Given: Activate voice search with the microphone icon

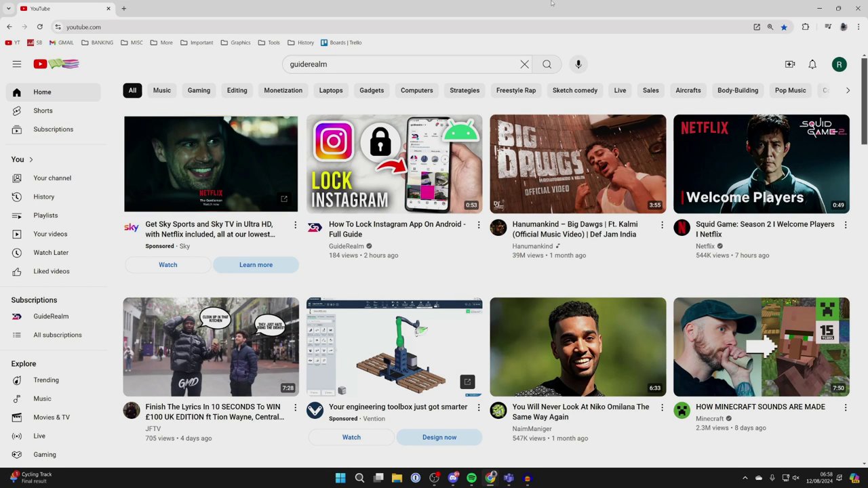Looking at the screenshot, I should coord(578,64).
